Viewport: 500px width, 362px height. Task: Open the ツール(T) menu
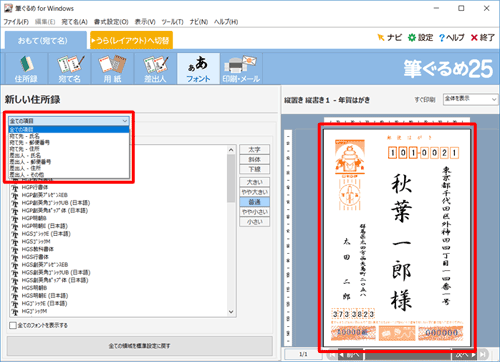tap(172, 22)
